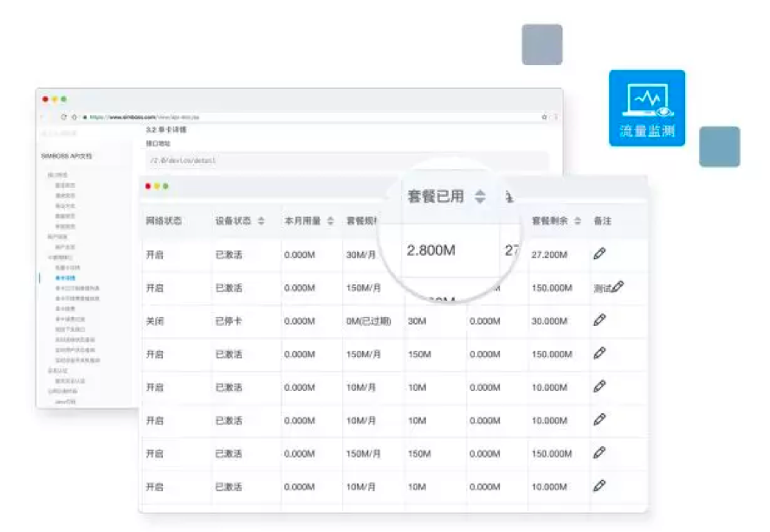Image resolution: width=770 pixels, height=532 pixels.
Task: Click the /2.0/device/detail code field
Action: (x=346, y=160)
